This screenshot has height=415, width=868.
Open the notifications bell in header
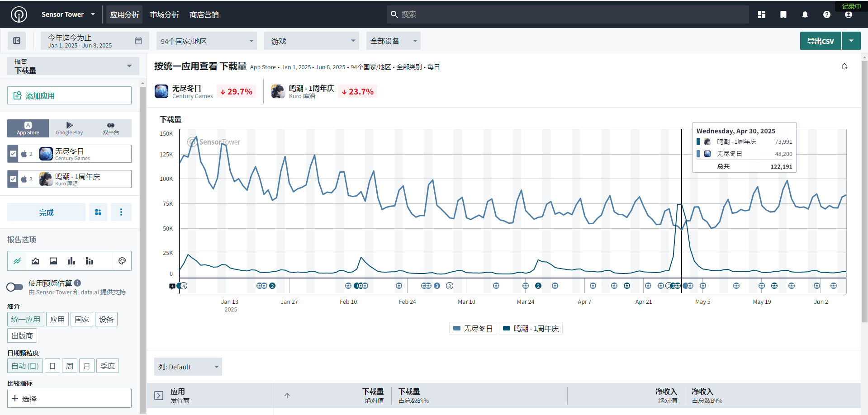pyautogui.click(x=805, y=14)
